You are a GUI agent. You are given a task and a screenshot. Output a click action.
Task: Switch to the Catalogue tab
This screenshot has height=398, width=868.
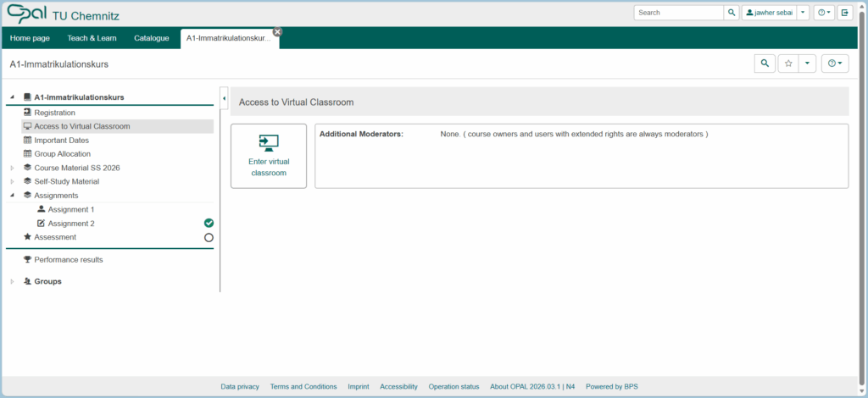tap(151, 38)
